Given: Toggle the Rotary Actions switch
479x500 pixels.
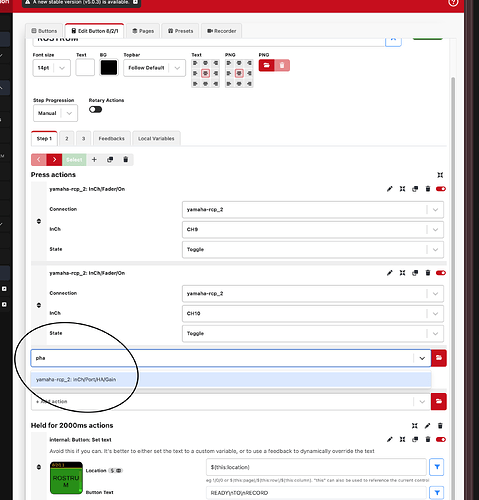Looking at the screenshot, I should point(95,110).
